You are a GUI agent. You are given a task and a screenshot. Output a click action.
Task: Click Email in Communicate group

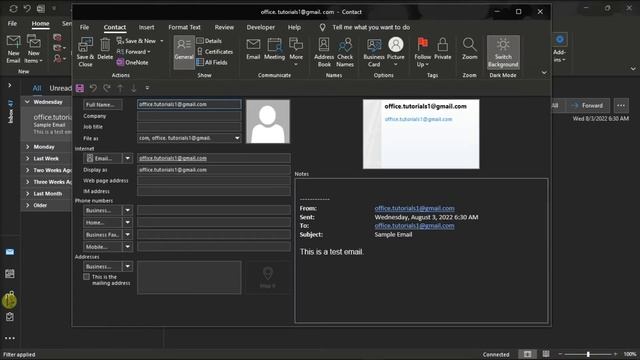(253, 49)
